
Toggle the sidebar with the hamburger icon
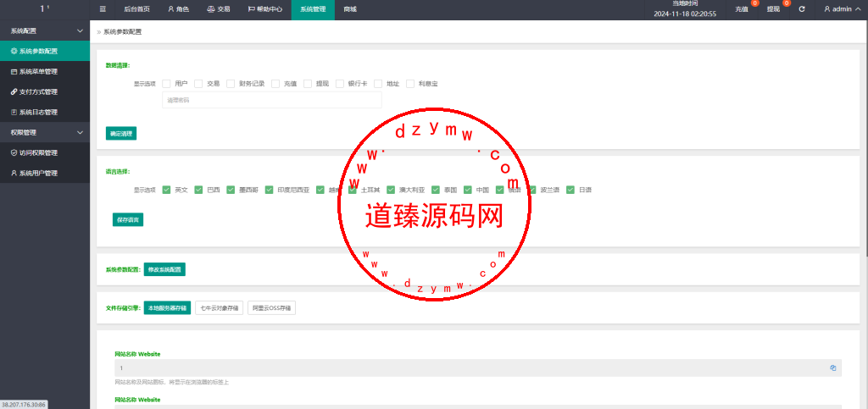pos(103,9)
